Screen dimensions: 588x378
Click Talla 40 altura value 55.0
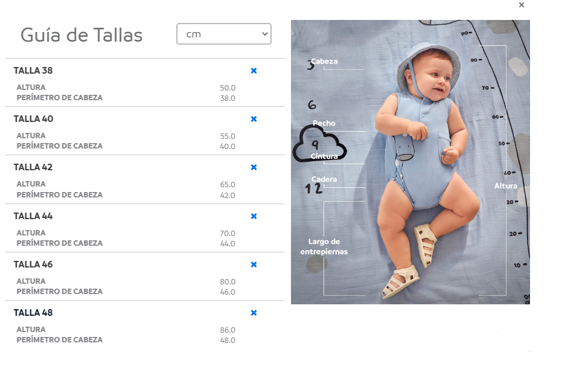coord(228,136)
